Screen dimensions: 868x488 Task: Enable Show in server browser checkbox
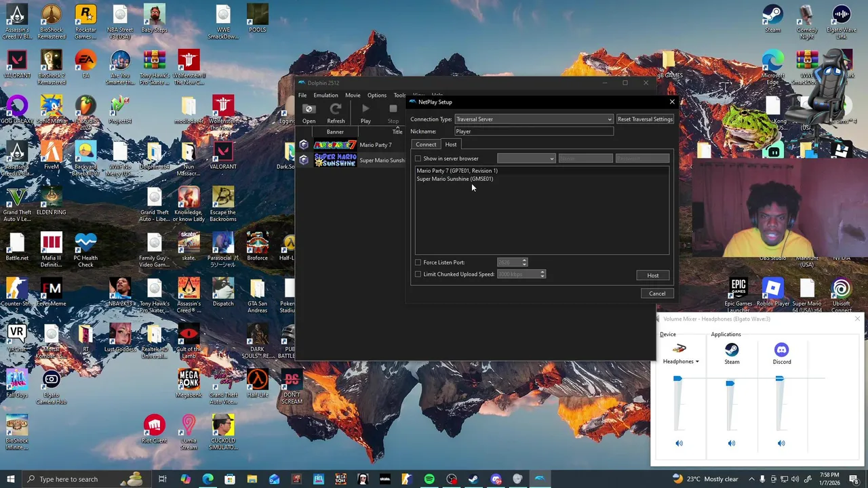(418, 159)
